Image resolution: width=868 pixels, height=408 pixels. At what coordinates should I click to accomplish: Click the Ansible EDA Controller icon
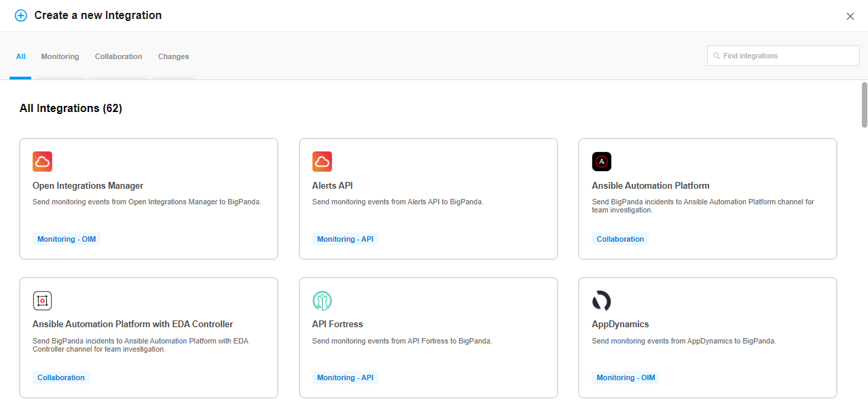pos(42,300)
